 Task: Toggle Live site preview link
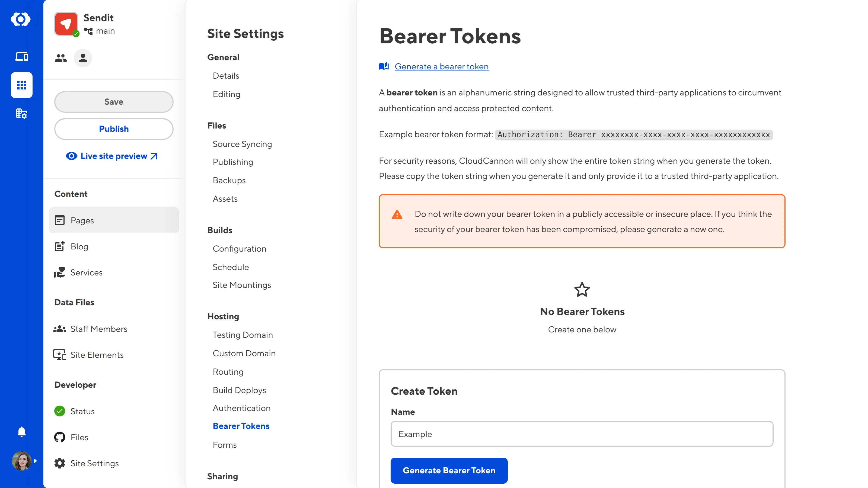[114, 156]
